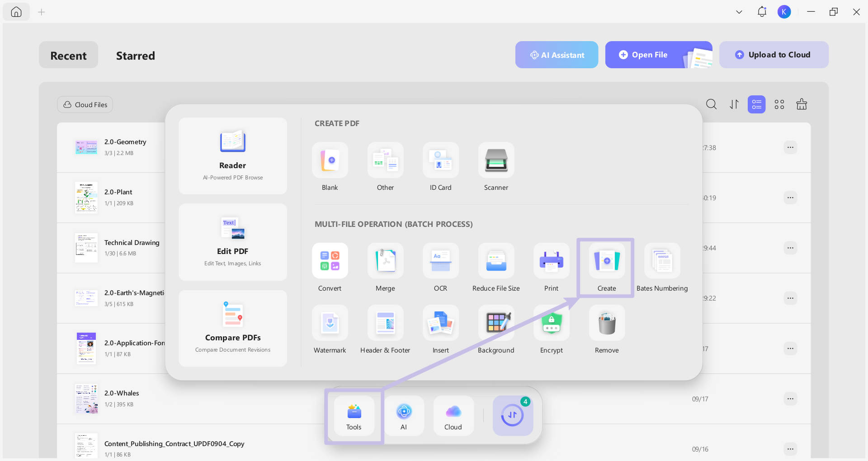Switch to the Starred tab
The width and height of the screenshot is (868, 461).
135,55
